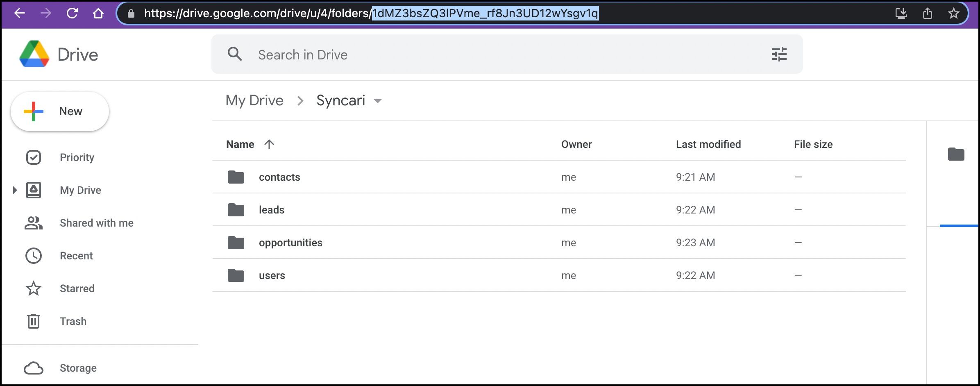Toggle the Name column sort order
This screenshot has height=386, width=980.
[269, 144]
